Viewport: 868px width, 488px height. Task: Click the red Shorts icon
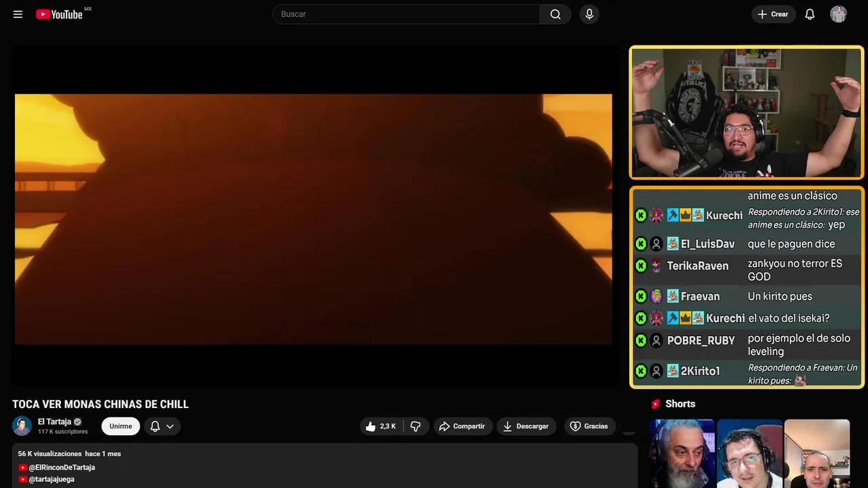point(656,404)
